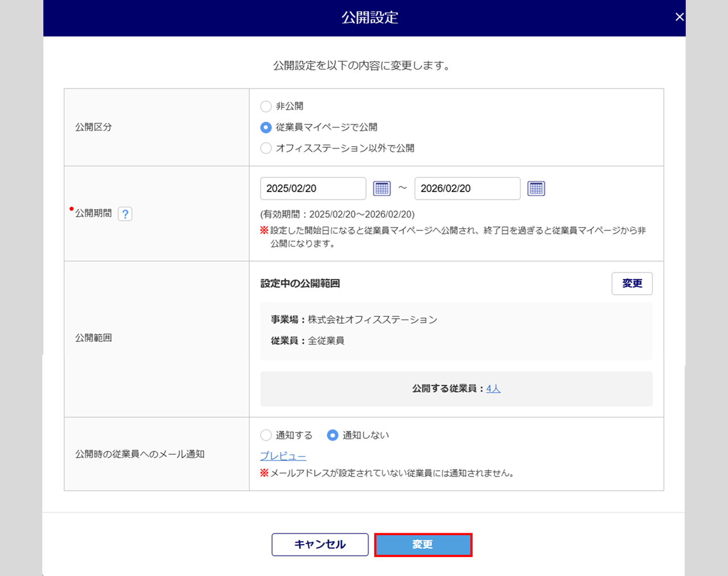
Task: Enable 通知する mail notification
Action: point(266,435)
